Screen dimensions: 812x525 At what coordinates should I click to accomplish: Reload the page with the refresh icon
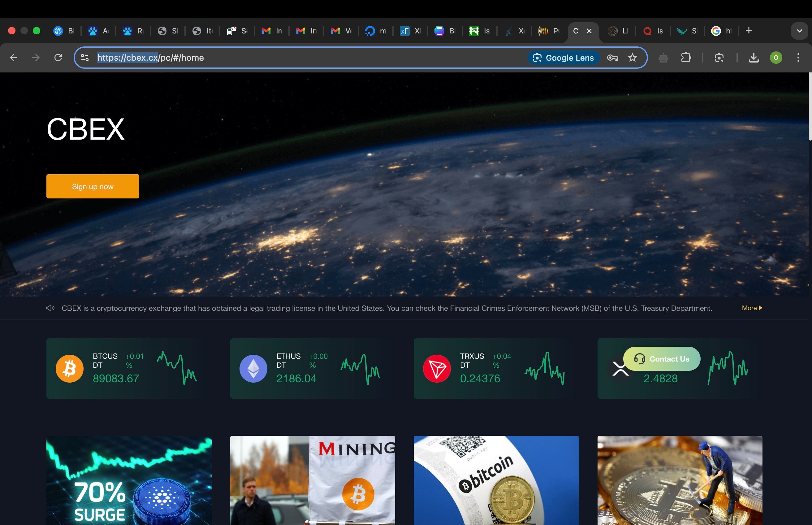tap(58, 58)
